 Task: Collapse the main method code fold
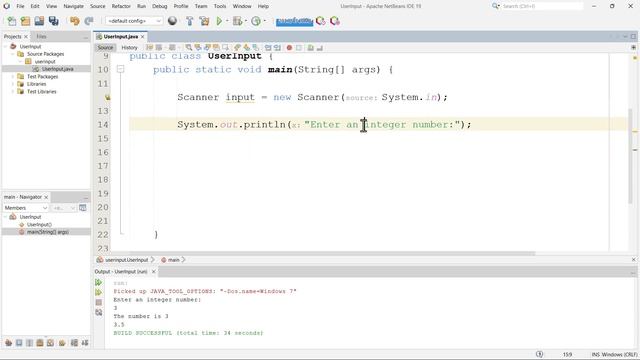coord(120,69)
